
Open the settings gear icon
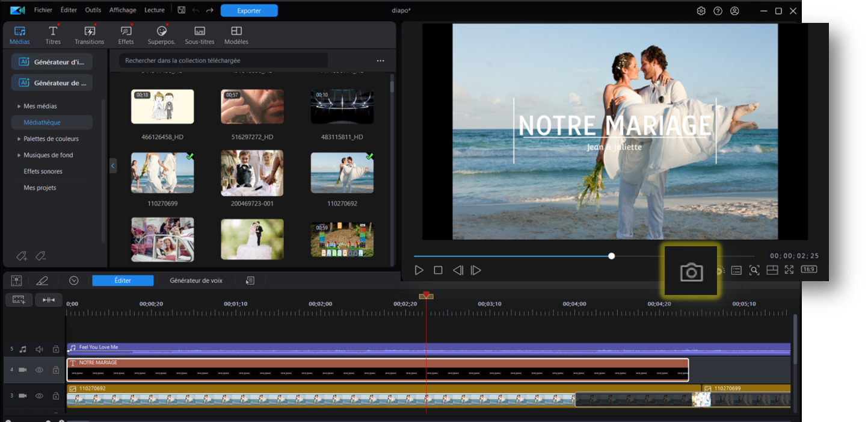click(701, 11)
